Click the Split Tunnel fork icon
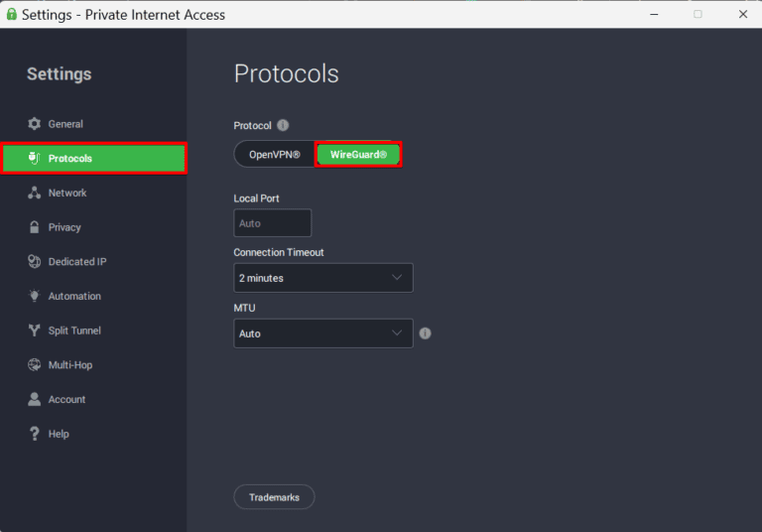This screenshot has width=762, height=532. [x=35, y=331]
